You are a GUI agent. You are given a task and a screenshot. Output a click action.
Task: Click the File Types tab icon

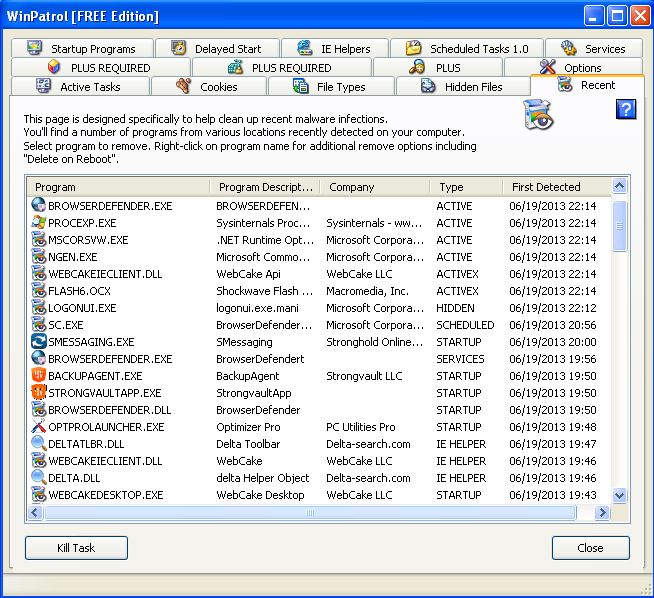pos(300,86)
